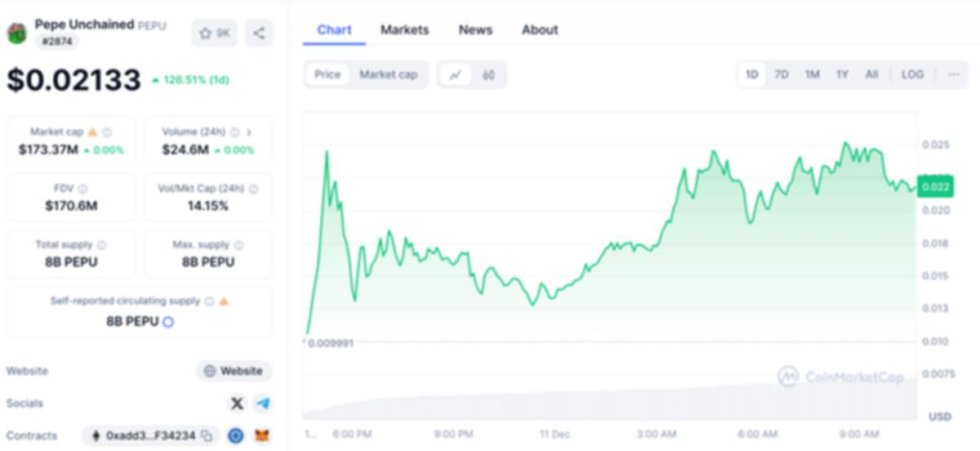Switch chart to candlestick view

coord(488,75)
